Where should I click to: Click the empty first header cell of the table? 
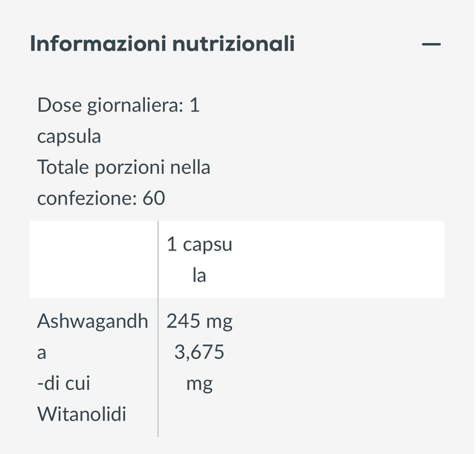tap(93, 259)
